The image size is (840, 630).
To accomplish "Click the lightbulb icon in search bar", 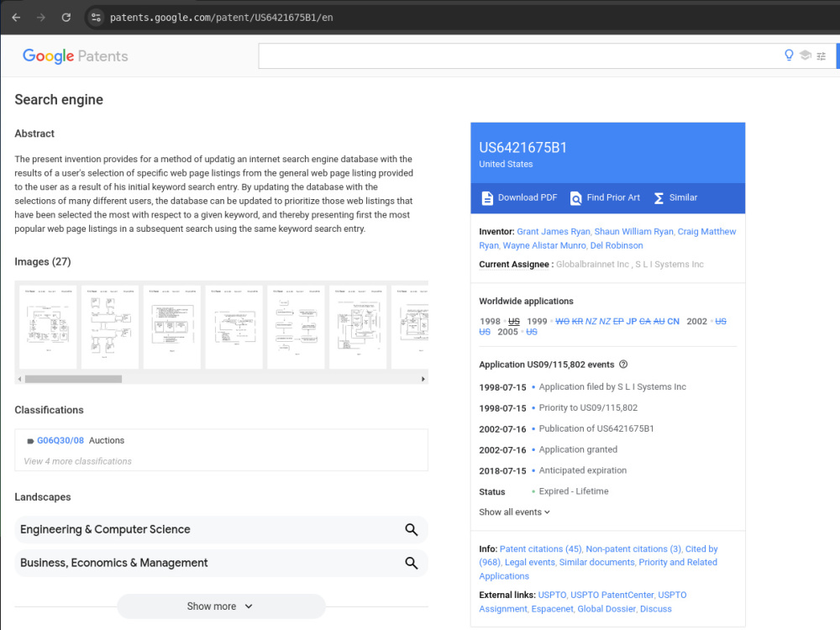I will tap(789, 55).
